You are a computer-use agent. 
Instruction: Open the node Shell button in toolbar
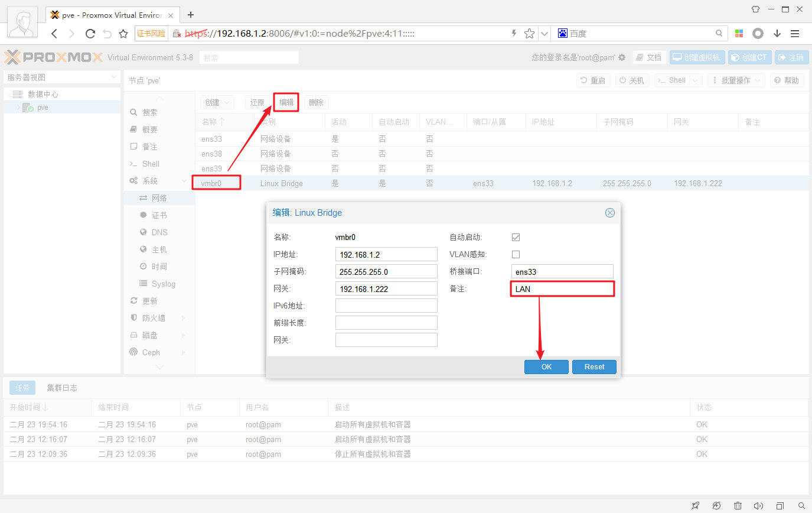pyautogui.click(x=671, y=80)
